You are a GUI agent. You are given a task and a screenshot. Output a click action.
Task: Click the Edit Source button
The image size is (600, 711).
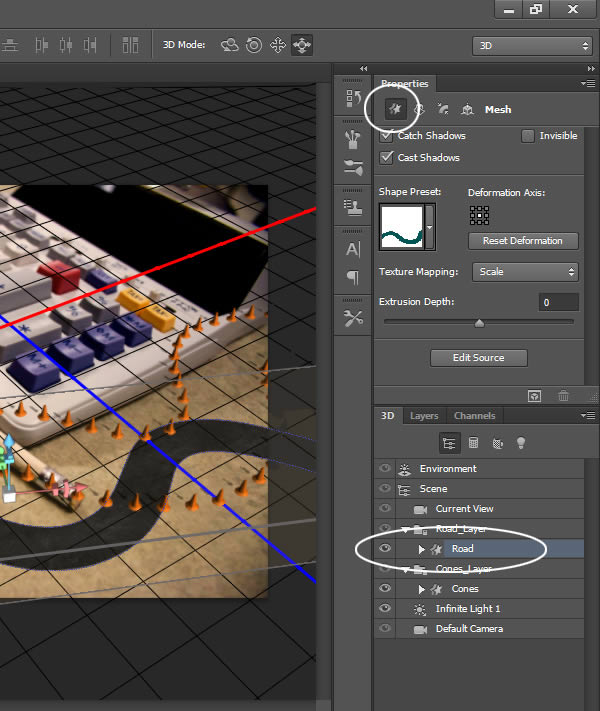pos(478,358)
